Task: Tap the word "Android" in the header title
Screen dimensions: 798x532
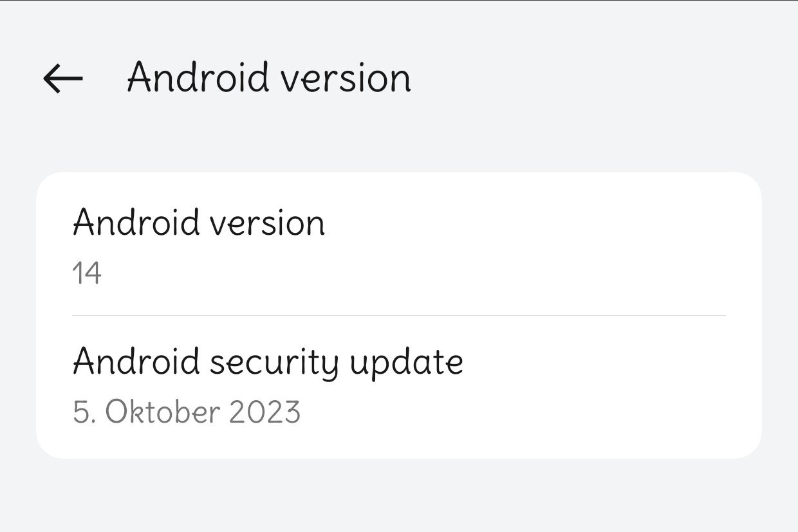Action: point(198,78)
